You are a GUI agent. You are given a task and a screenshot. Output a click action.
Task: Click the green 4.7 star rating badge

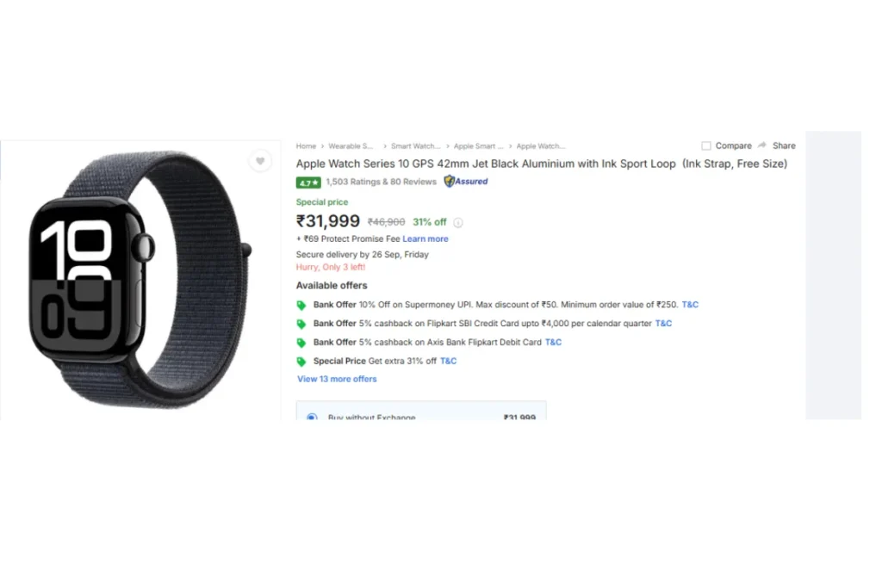click(308, 183)
